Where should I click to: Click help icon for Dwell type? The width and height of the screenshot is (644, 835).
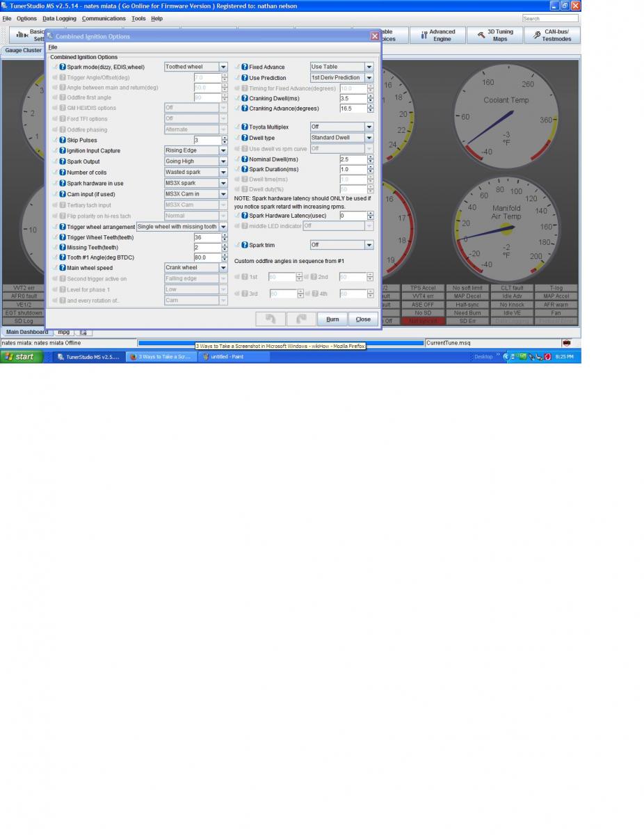click(x=245, y=138)
